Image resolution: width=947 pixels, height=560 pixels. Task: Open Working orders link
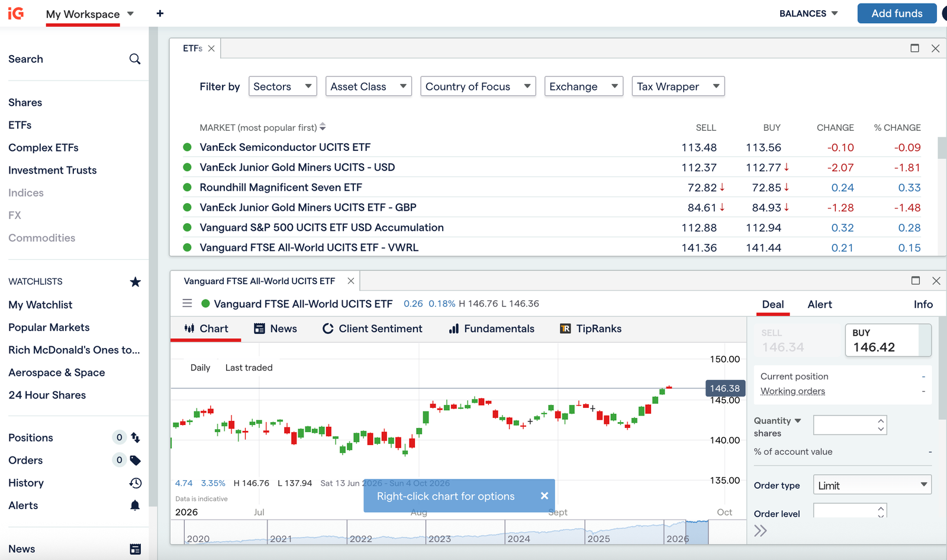coord(793,391)
